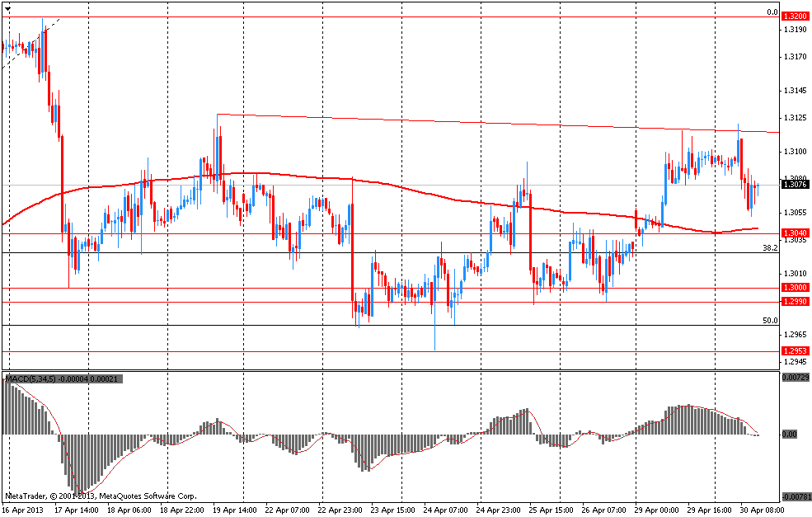Image resolution: width=812 pixels, height=517 pixels.
Task: Click the 16 Apr 2013 date label
Action: (24, 510)
